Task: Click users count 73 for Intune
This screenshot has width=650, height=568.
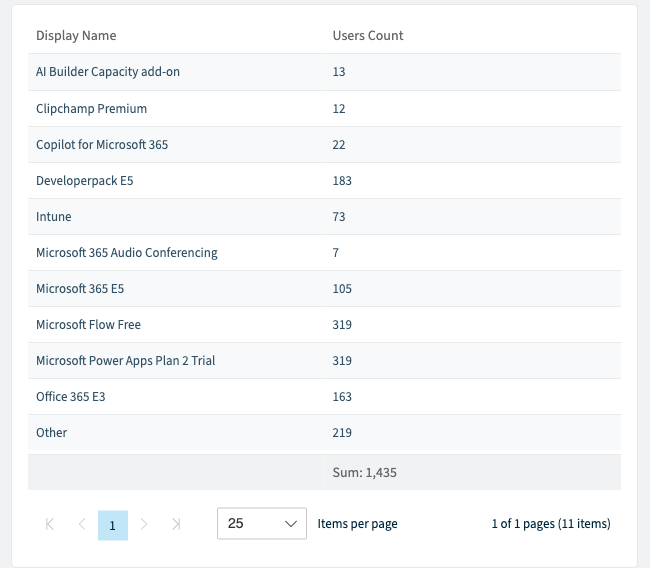Action: pyautogui.click(x=339, y=217)
